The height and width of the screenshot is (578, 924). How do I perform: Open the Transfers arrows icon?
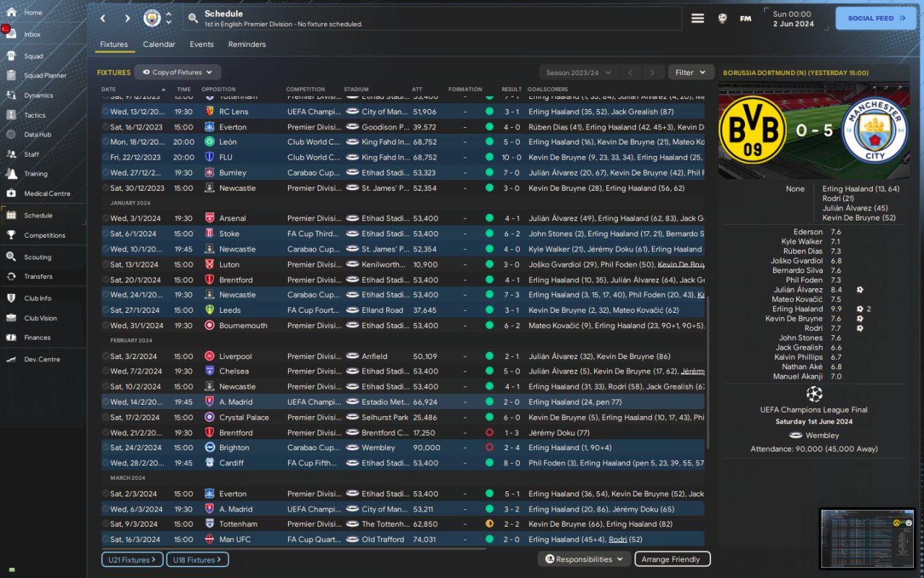11,276
